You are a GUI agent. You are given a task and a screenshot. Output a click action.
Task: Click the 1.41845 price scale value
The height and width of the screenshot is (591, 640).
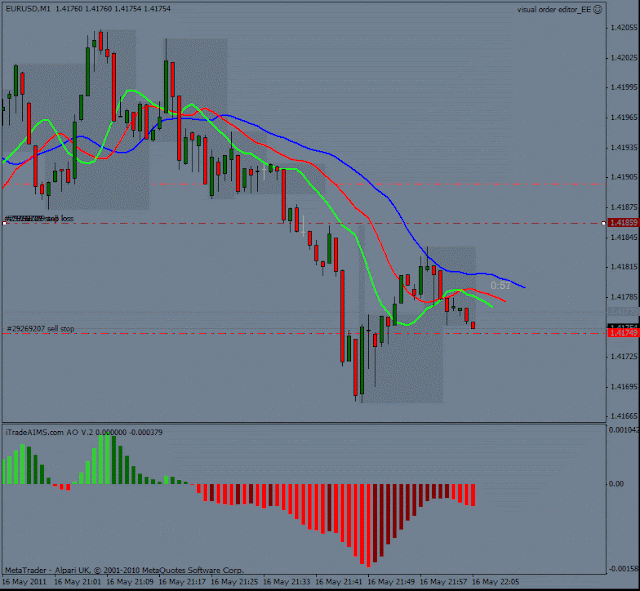[624, 237]
